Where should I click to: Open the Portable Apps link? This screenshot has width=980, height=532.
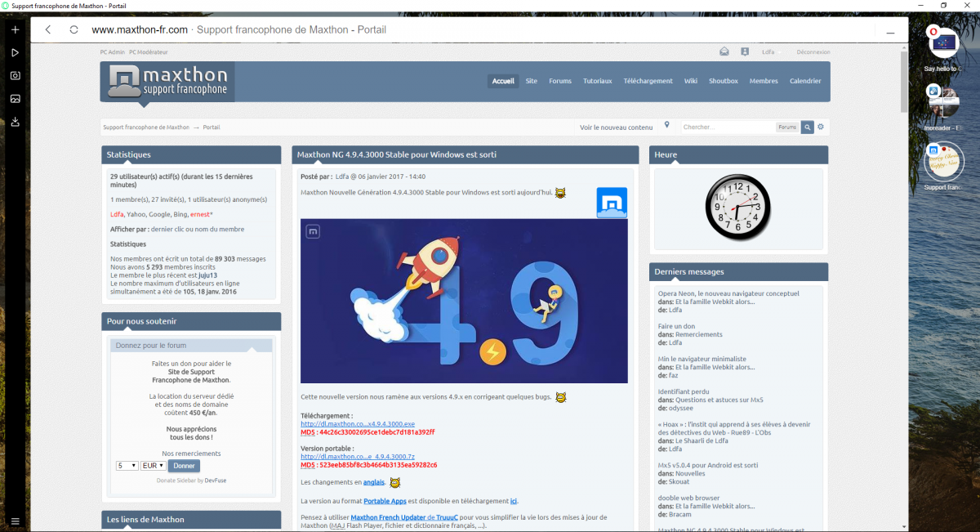click(386, 501)
